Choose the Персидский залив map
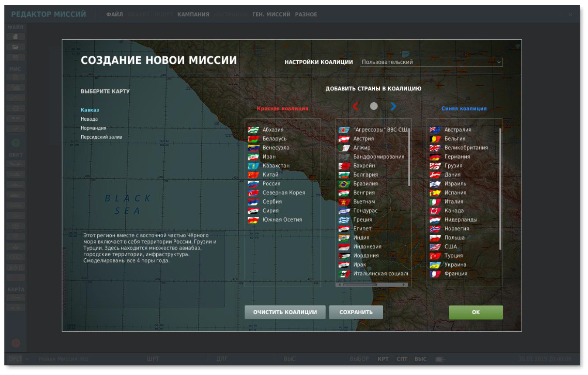This screenshot has height=375, width=588. pos(101,137)
